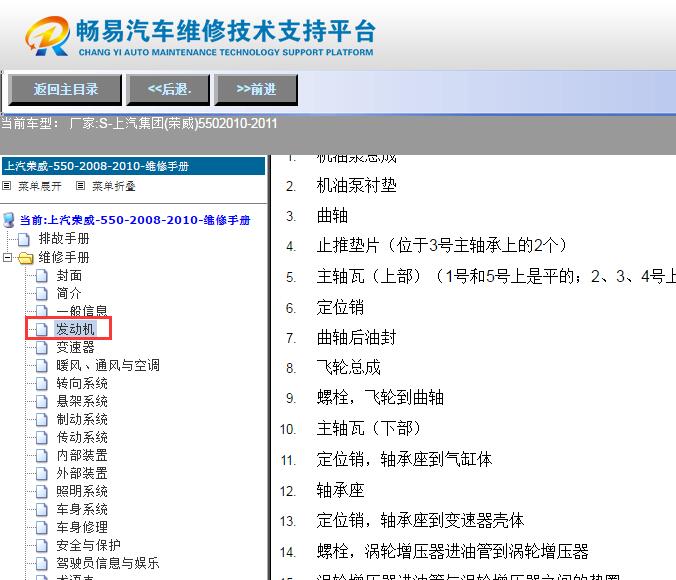Open the 安全与保护 tree item
The width and height of the screenshot is (676, 580).
pyautogui.click(x=88, y=545)
